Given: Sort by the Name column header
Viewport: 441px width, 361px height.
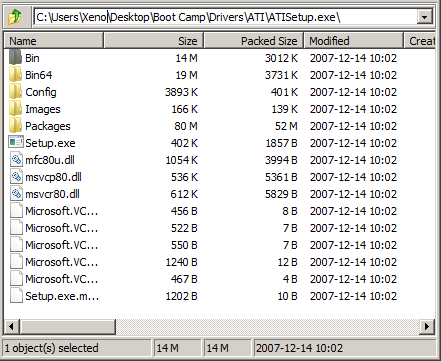Looking at the screenshot, I should pos(54,41).
